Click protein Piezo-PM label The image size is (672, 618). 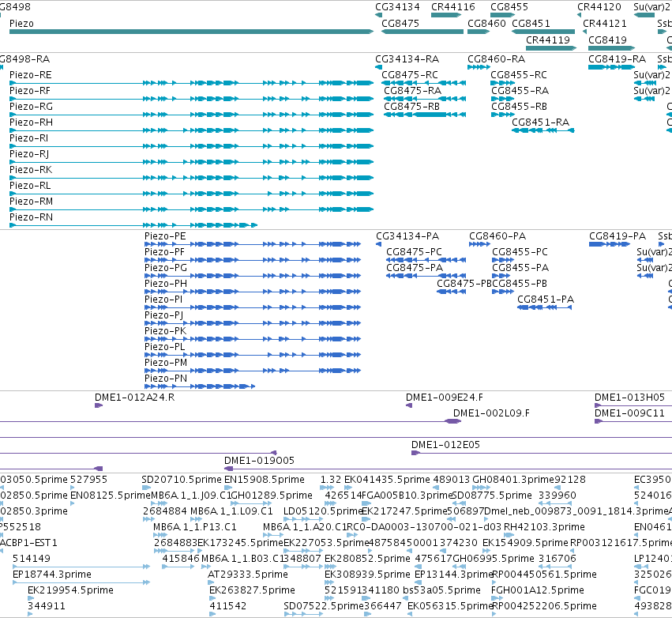click(166, 363)
